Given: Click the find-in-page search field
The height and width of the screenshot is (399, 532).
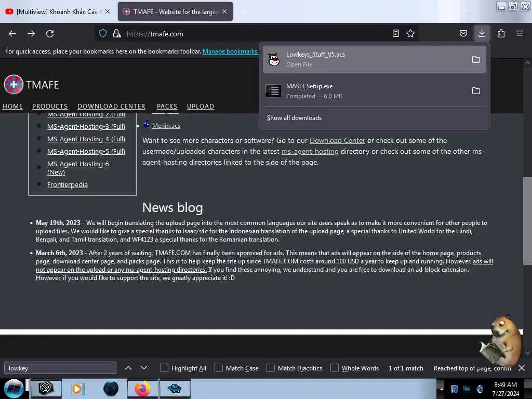Looking at the screenshot, I should coord(60,368).
